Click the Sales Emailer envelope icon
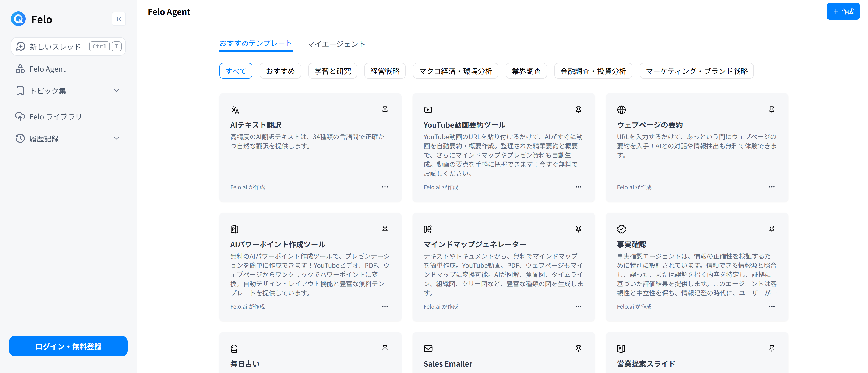 coord(428,348)
